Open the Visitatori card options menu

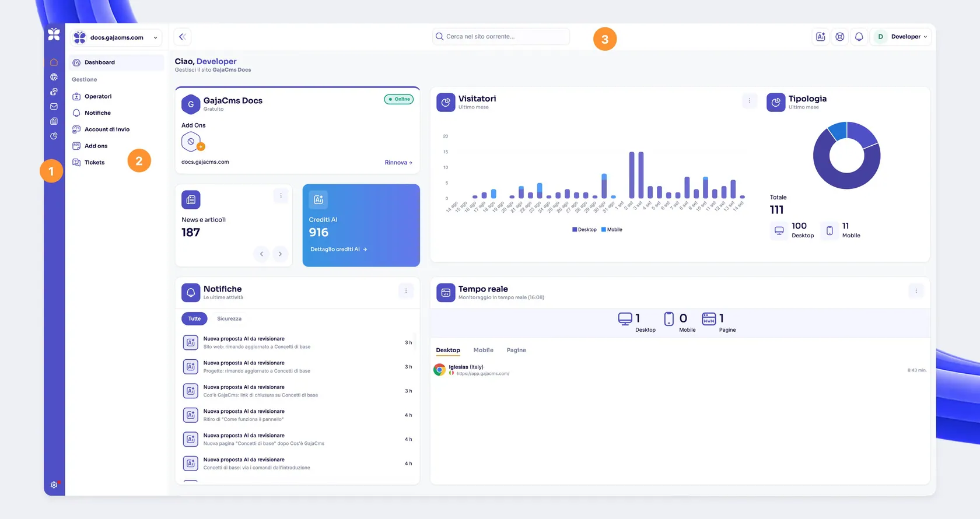pos(750,100)
